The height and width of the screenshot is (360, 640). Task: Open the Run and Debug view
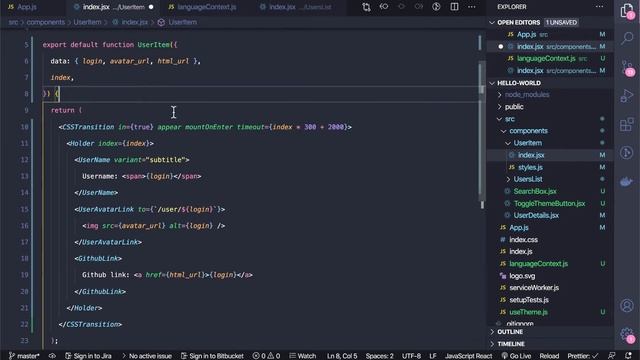tap(627, 96)
